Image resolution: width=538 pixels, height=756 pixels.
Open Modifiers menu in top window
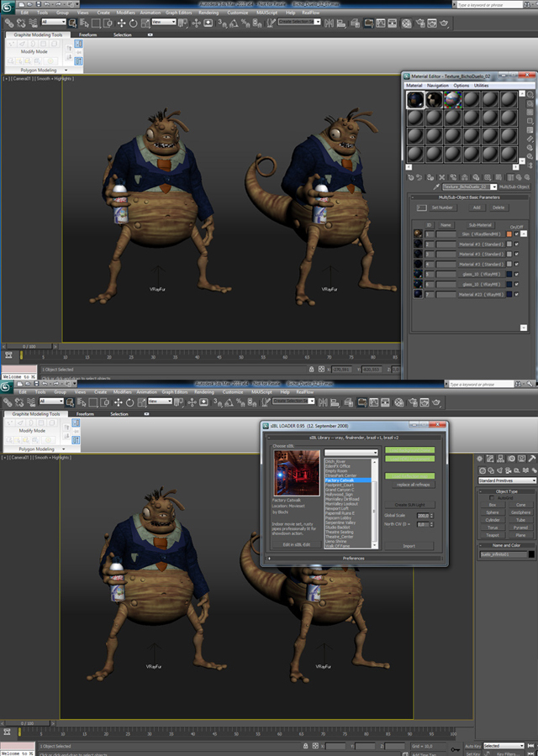pos(125,13)
